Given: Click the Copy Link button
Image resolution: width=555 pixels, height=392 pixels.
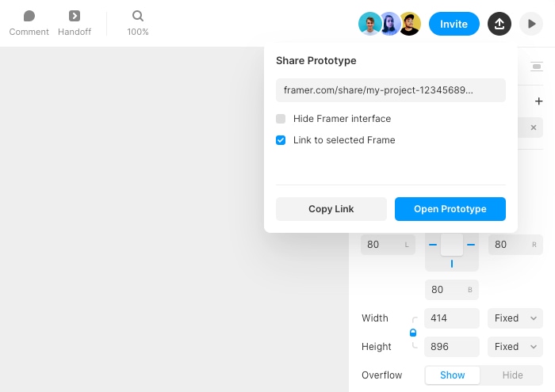Looking at the screenshot, I should coord(331,209).
